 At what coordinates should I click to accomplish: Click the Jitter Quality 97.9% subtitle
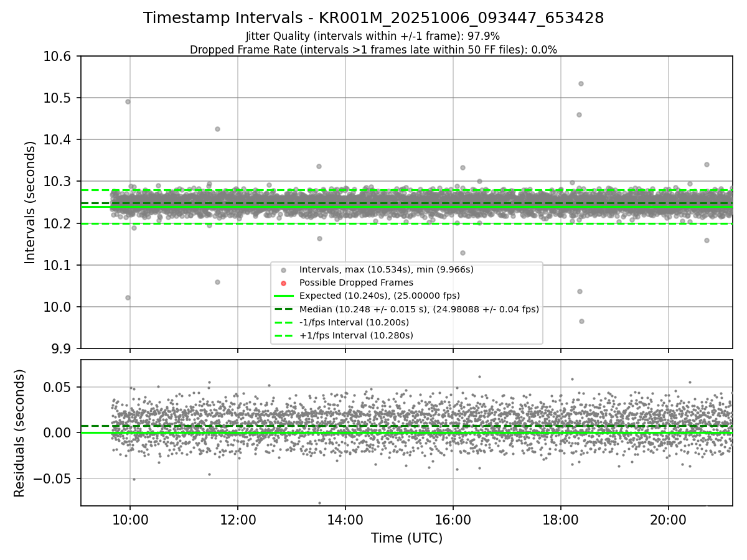click(x=373, y=37)
